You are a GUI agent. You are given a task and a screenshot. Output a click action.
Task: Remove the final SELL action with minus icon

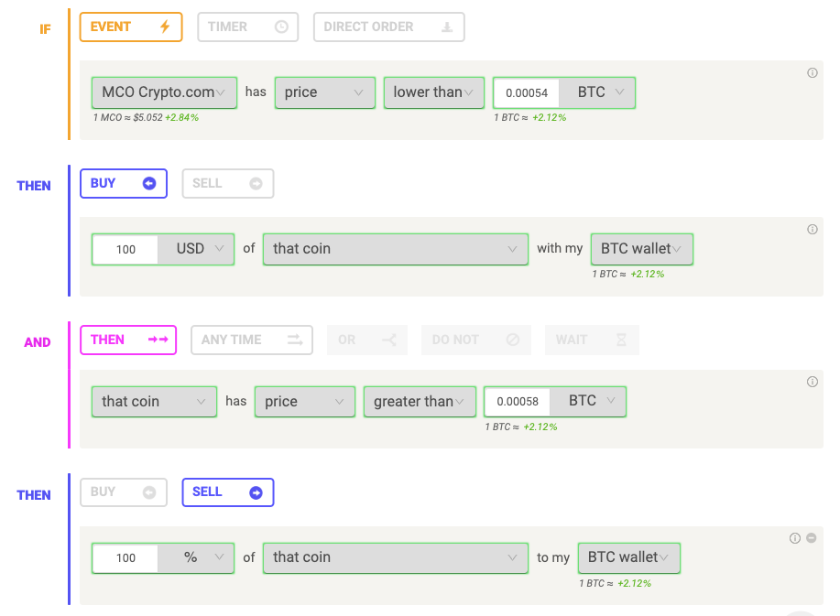812,538
